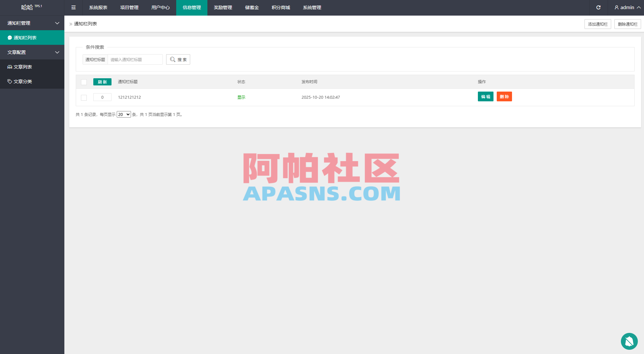Open the 系统管理 menu

pos(312,7)
